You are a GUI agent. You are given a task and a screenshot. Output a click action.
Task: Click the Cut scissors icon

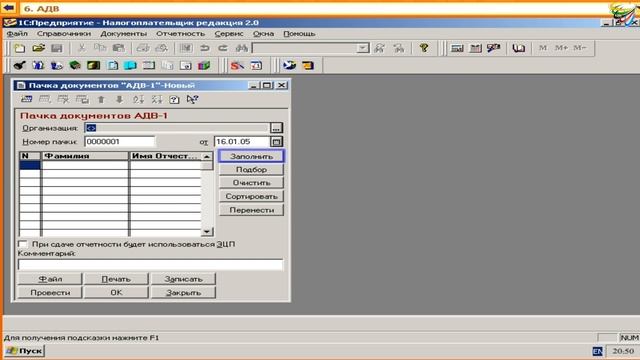82,48
